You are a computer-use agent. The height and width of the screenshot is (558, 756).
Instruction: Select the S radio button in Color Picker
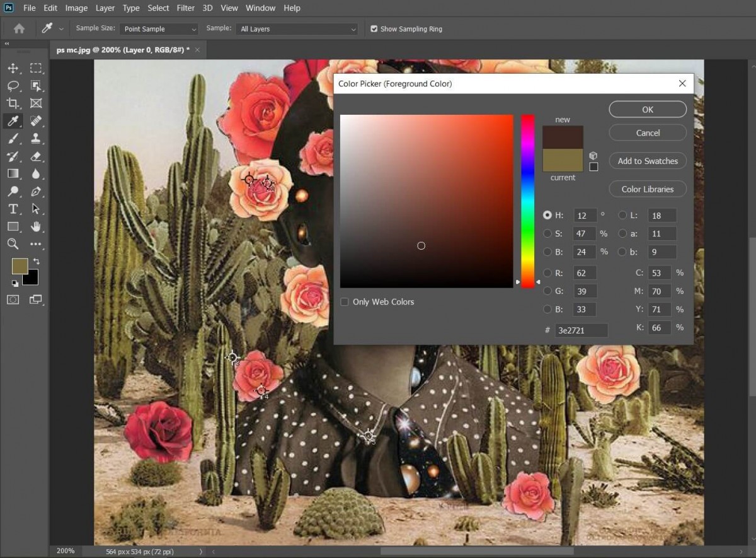[x=547, y=233]
